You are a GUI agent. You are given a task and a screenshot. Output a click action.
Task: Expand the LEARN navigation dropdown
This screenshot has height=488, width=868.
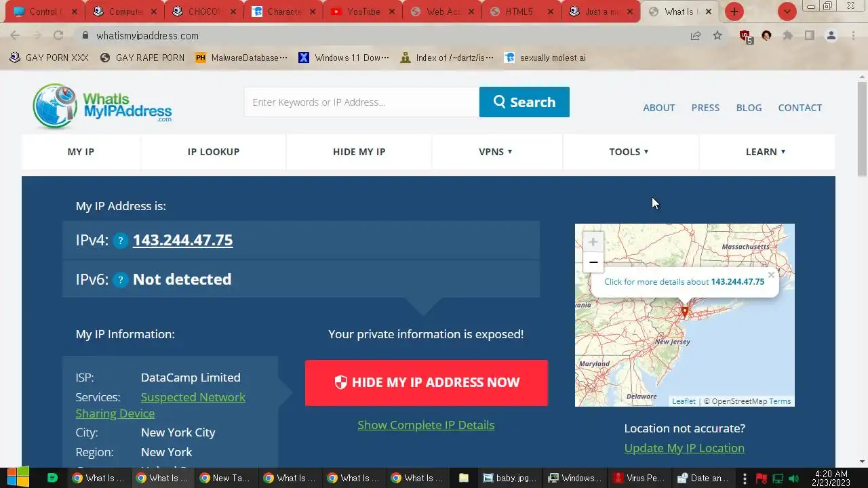click(766, 152)
